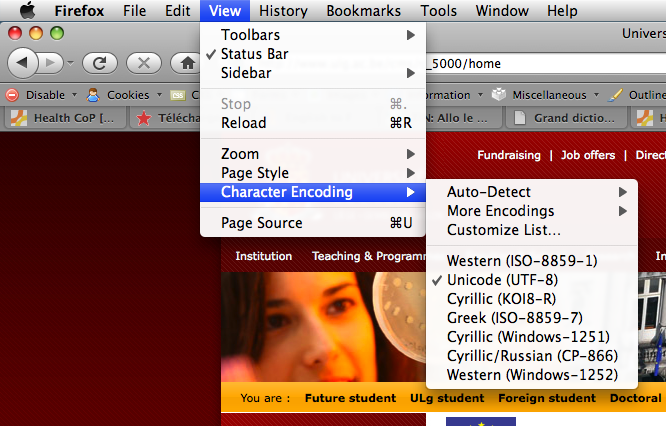
Task: Open the Tools menu
Action: click(x=438, y=11)
